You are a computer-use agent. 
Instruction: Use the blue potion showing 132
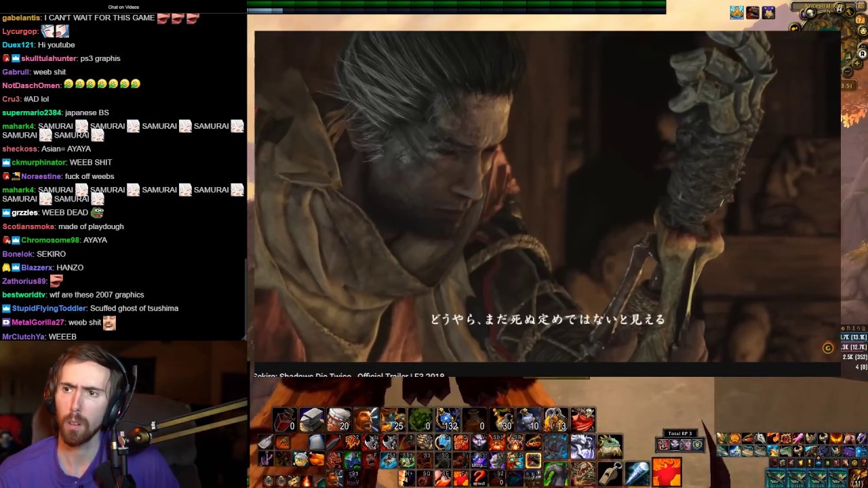(448, 420)
